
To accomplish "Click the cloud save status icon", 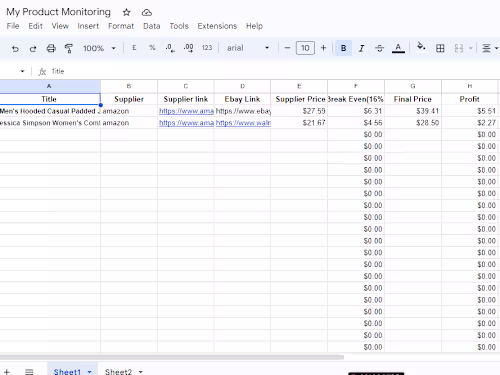I will [147, 13].
